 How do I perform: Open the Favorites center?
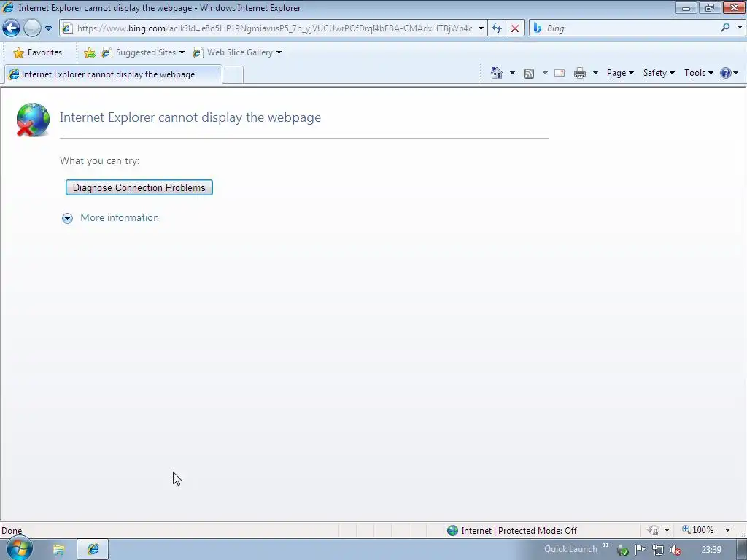tap(37, 52)
